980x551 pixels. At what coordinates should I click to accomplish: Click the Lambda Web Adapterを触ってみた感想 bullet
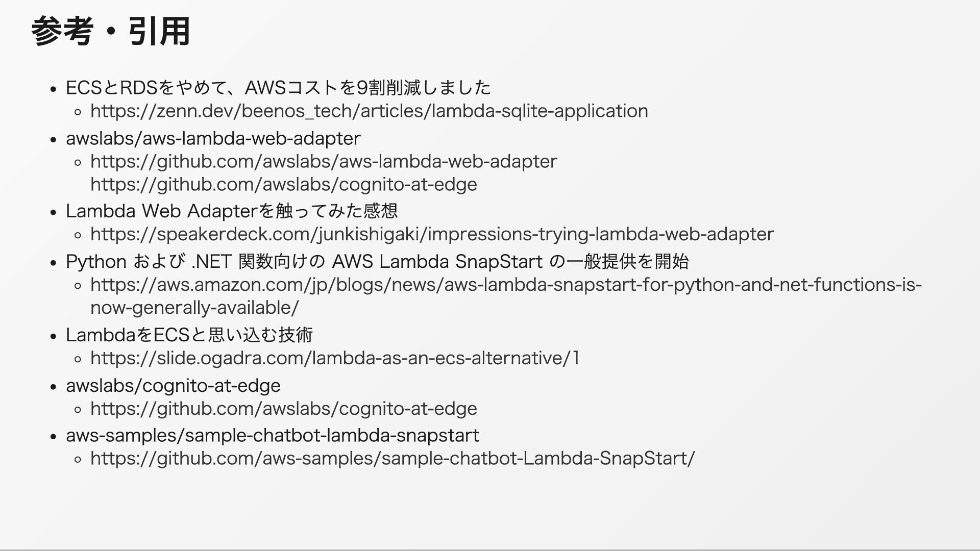click(232, 211)
